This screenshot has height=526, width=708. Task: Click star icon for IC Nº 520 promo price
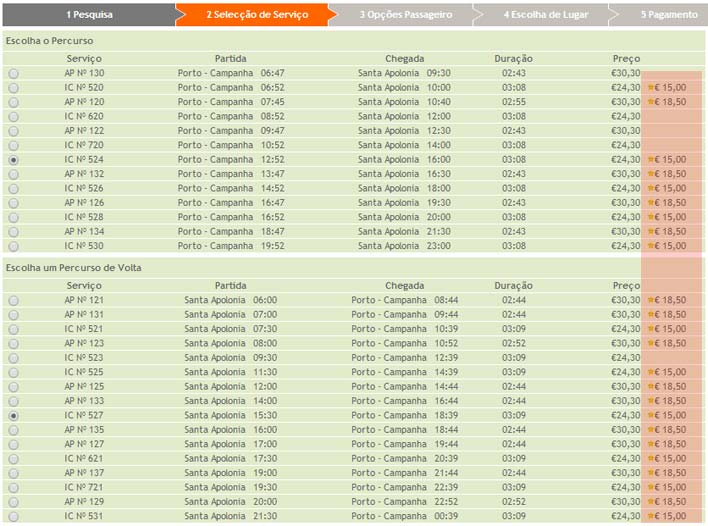point(652,88)
